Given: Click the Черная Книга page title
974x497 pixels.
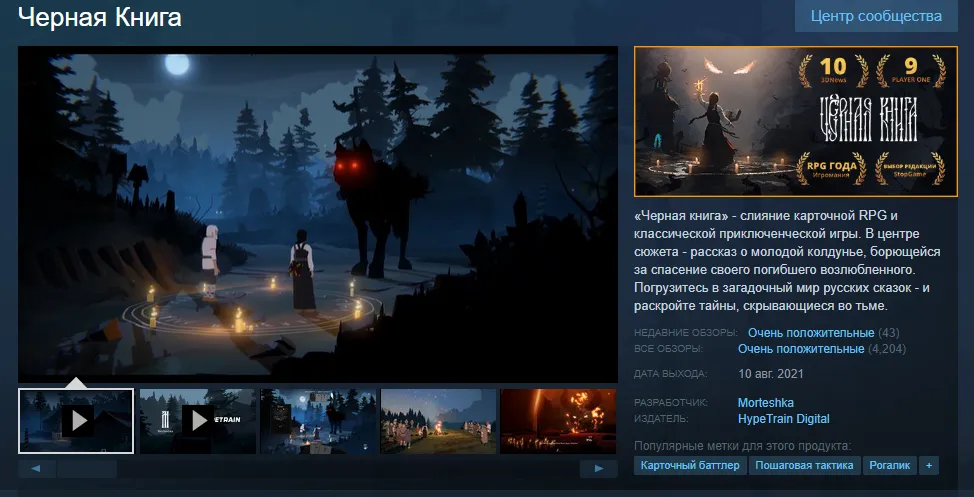Looking at the screenshot, I should tap(100, 17).
